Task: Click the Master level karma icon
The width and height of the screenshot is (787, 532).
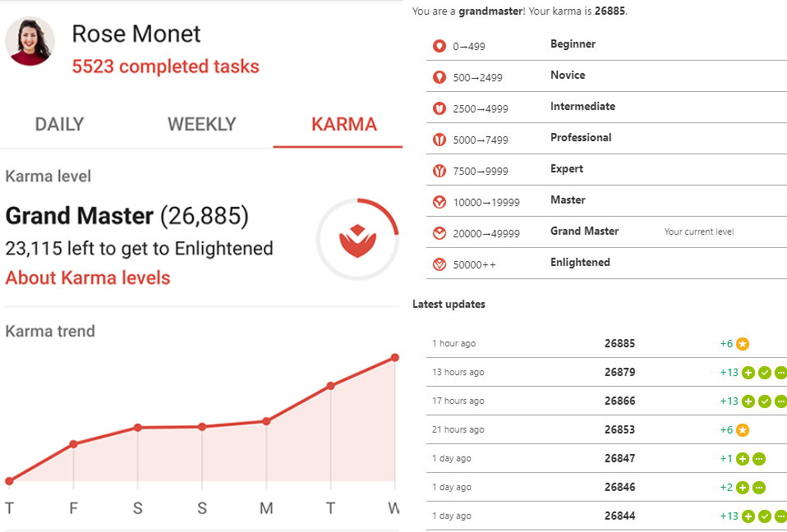Action: [440, 202]
